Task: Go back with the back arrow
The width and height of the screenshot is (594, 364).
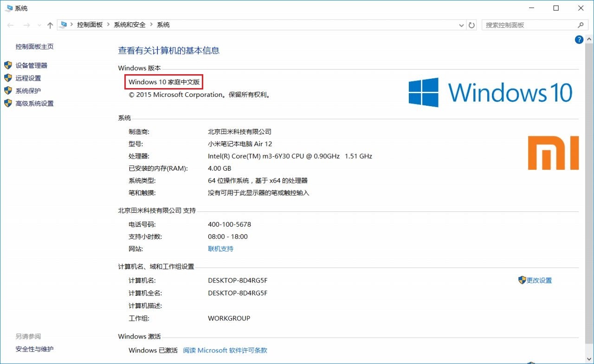Action: pos(10,25)
